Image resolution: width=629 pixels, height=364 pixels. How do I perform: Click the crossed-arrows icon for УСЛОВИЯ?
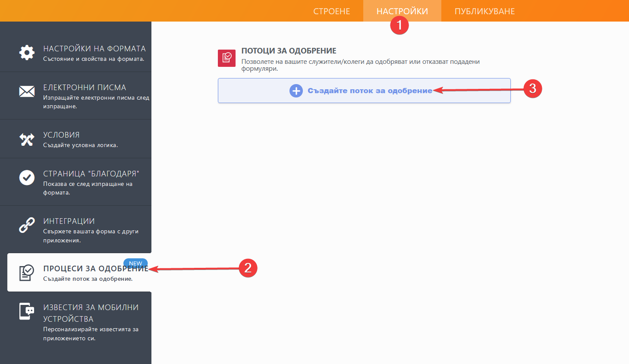click(x=27, y=139)
